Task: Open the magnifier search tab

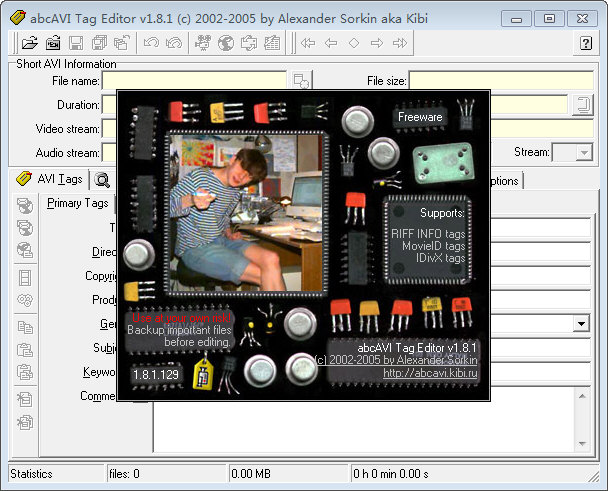Action: (x=102, y=180)
